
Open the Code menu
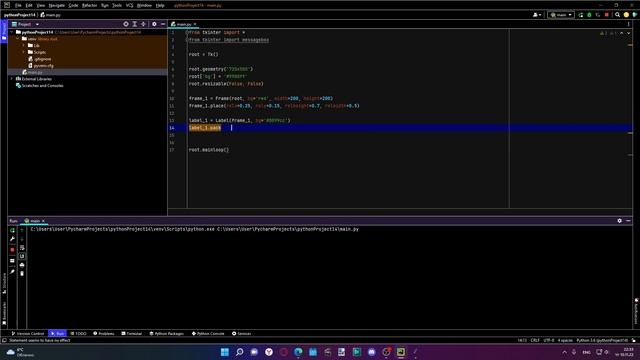click(73, 5)
